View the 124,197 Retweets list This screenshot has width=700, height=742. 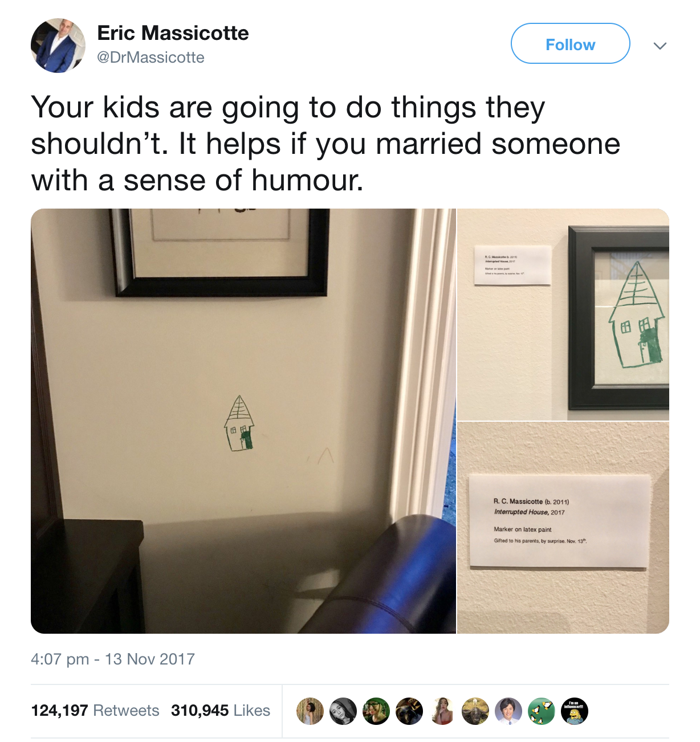pyautogui.click(x=95, y=711)
